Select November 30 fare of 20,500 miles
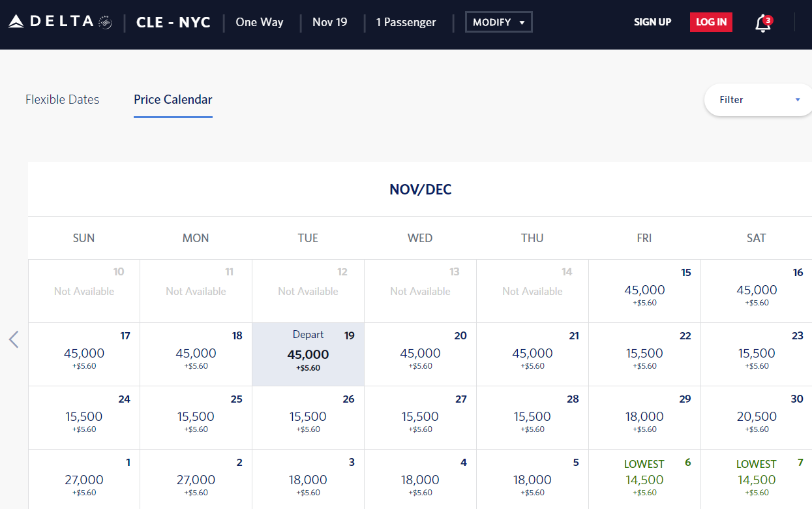The image size is (812, 509). click(x=757, y=418)
